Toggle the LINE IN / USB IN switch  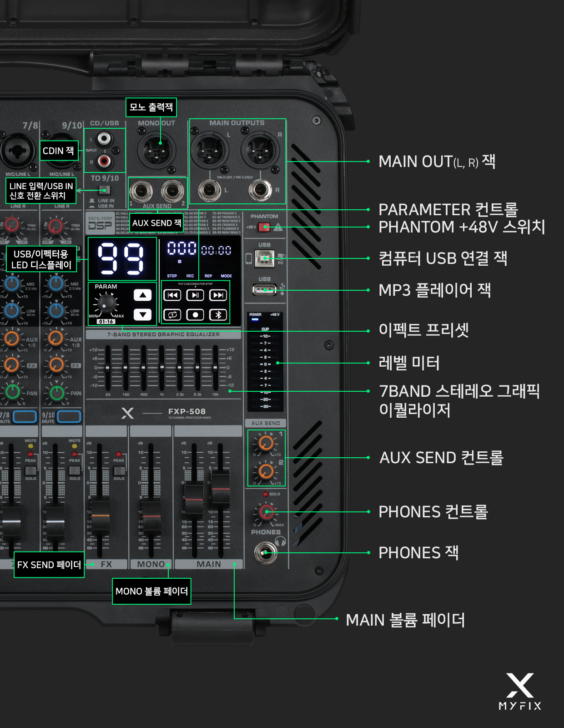click(x=105, y=190)
